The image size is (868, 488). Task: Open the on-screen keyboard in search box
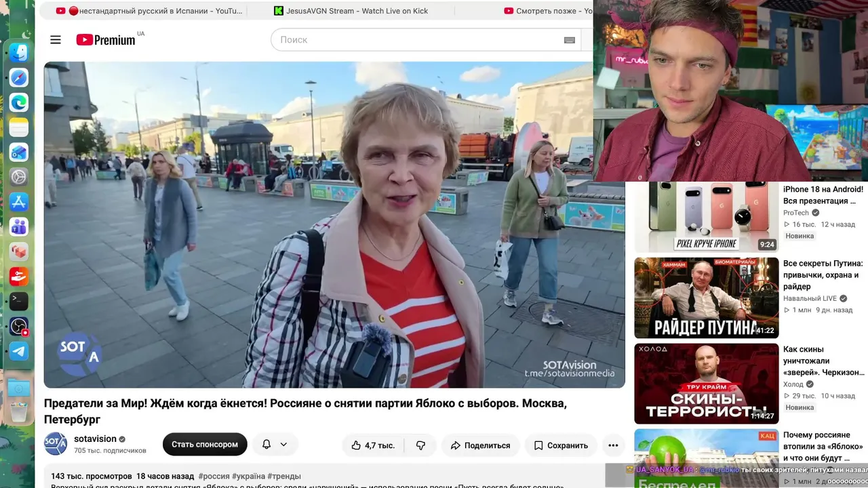[570, 40]
